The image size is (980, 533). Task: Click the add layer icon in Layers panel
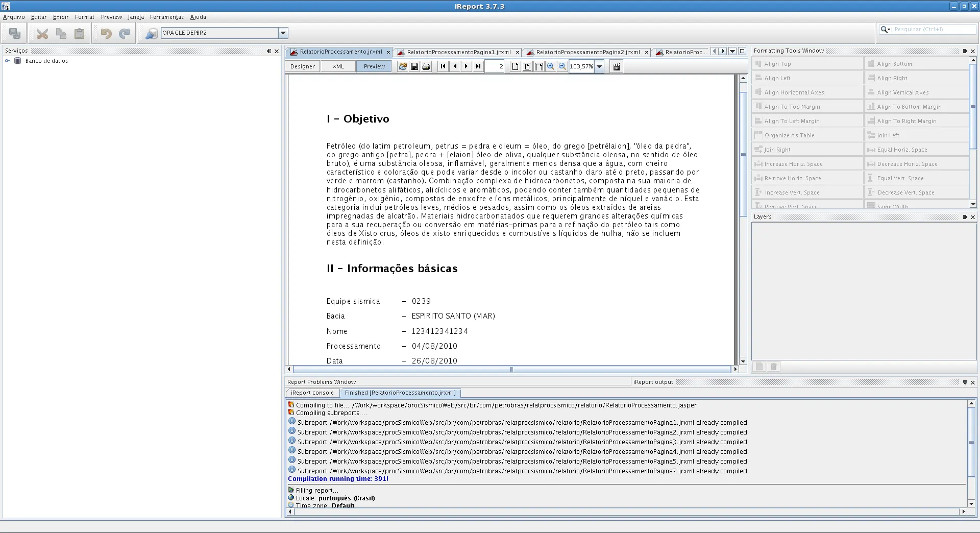[759, 367]
